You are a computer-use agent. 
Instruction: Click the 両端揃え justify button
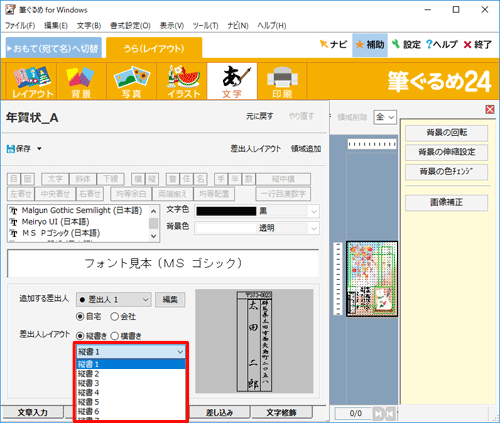pos(173,194)
